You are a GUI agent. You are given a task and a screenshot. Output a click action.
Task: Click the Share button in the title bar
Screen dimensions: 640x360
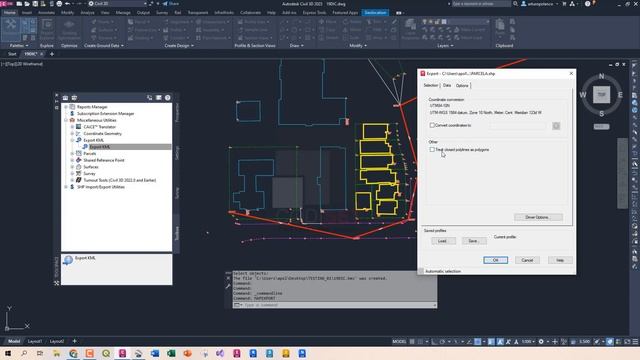171,4
